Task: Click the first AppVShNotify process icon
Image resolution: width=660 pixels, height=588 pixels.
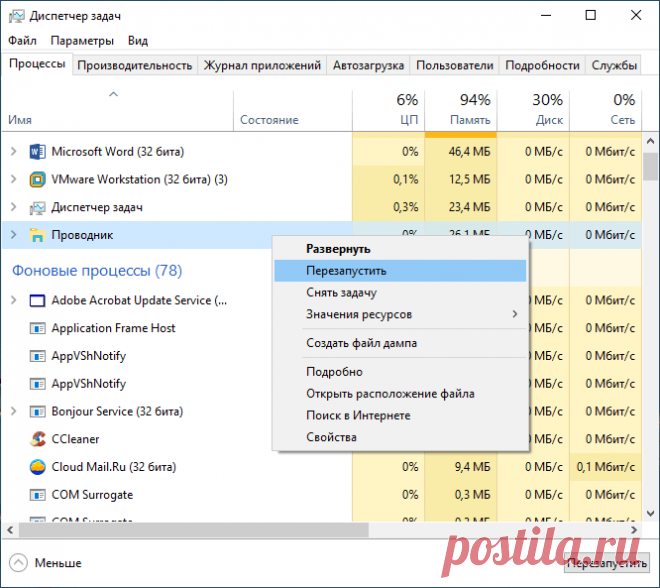Action: tap(37, 356)
